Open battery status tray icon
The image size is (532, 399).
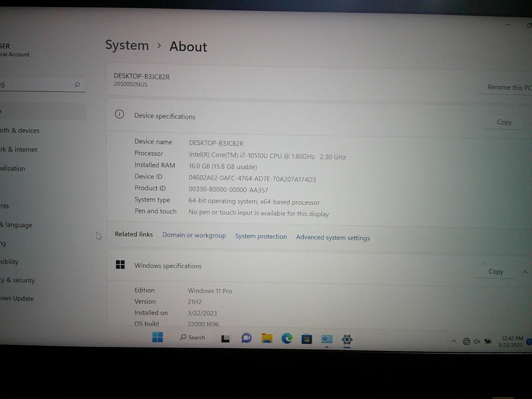(488, 342)
